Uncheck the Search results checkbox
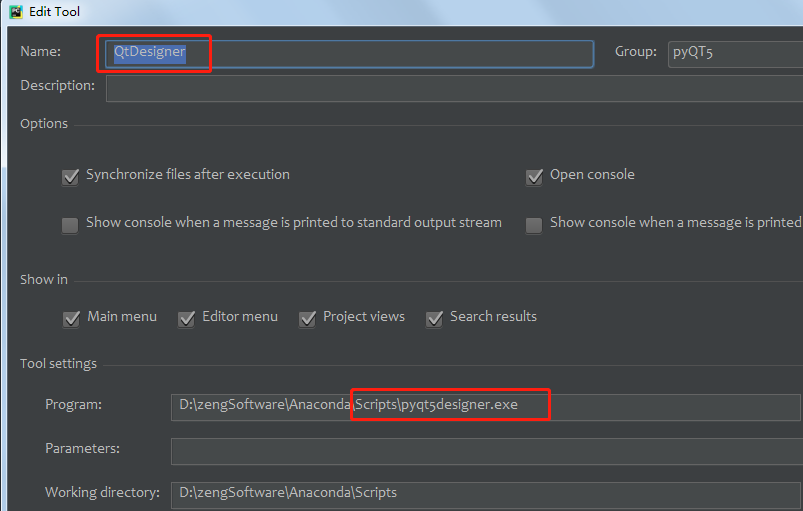Viewport: 803px width, 511px height. 434,318
